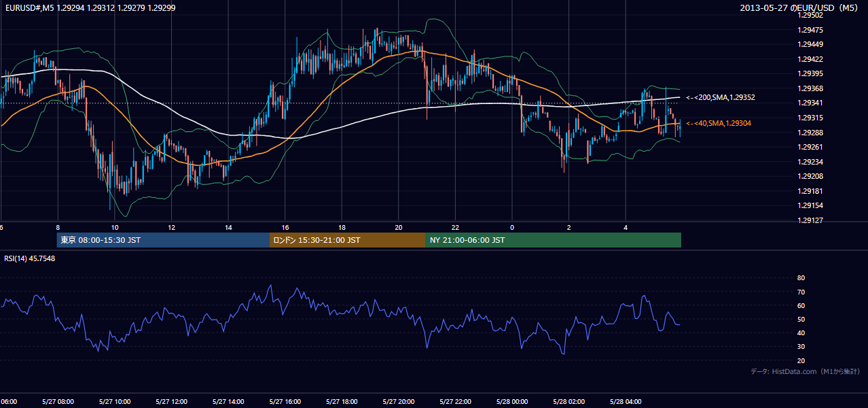The image size is (868, 408).
Task: Click the 5/27 16:00 time axis label
Action: click(x=285, y=402)
